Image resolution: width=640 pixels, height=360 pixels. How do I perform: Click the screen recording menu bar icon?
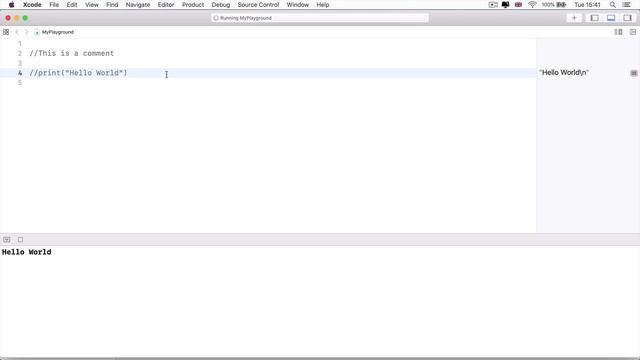pos(493,5)
